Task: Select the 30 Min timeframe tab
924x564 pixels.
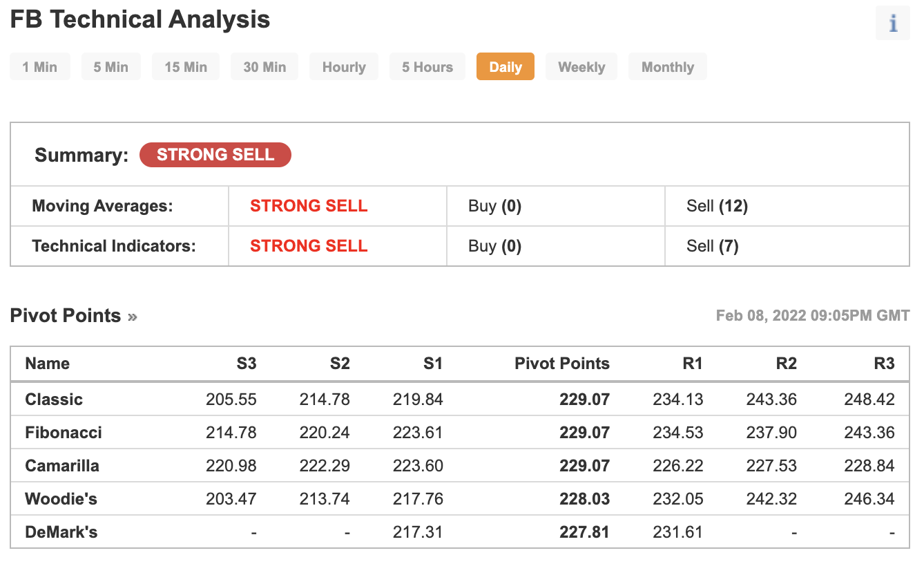Action: tap(264, 67)
